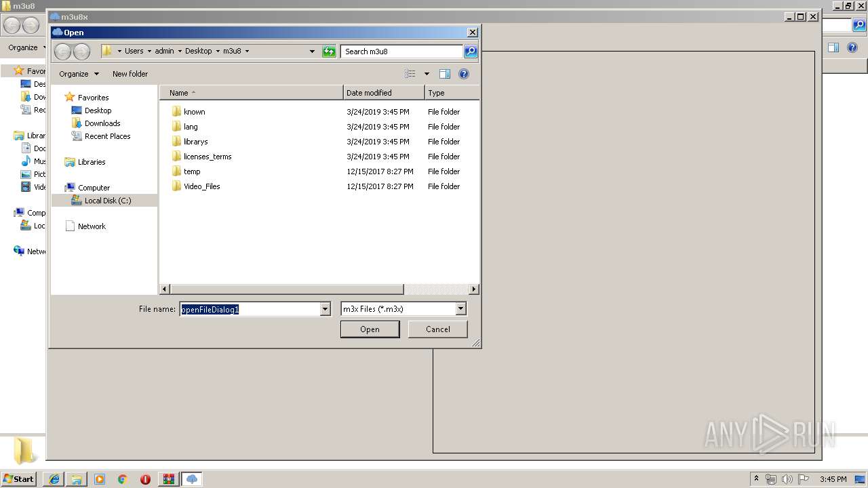Launch Opera from taskbar
868x488 pixels.
[145, 479]
